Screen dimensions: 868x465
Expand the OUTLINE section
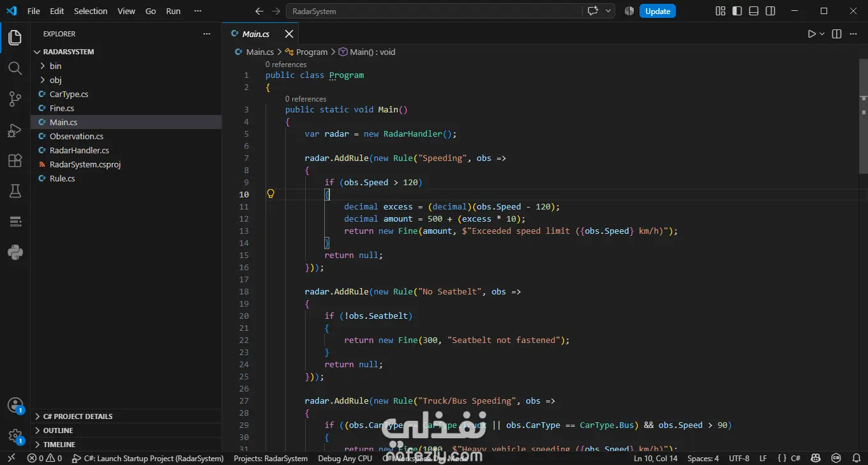126,430
